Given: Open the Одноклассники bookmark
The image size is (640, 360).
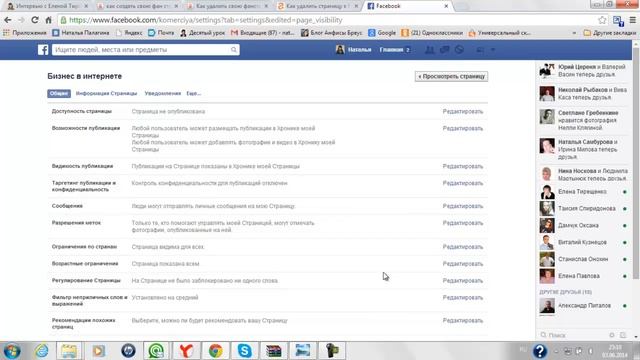Looking at the screenshot, I should (x=432, y=33).
